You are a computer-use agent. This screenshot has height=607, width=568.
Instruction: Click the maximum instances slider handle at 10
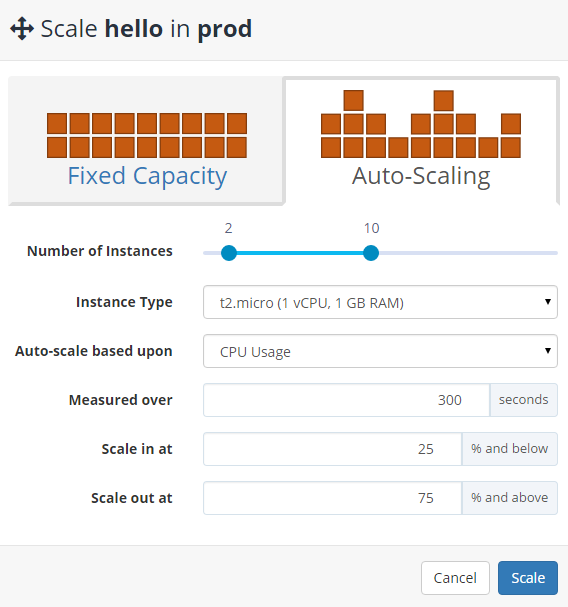tap(371, 253)
